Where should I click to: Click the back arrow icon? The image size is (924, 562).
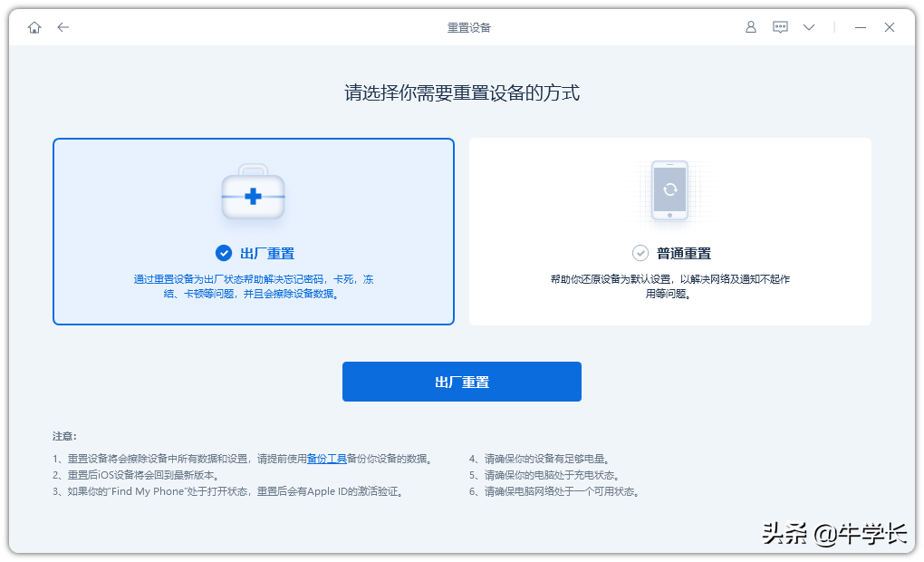click(63, 27)
